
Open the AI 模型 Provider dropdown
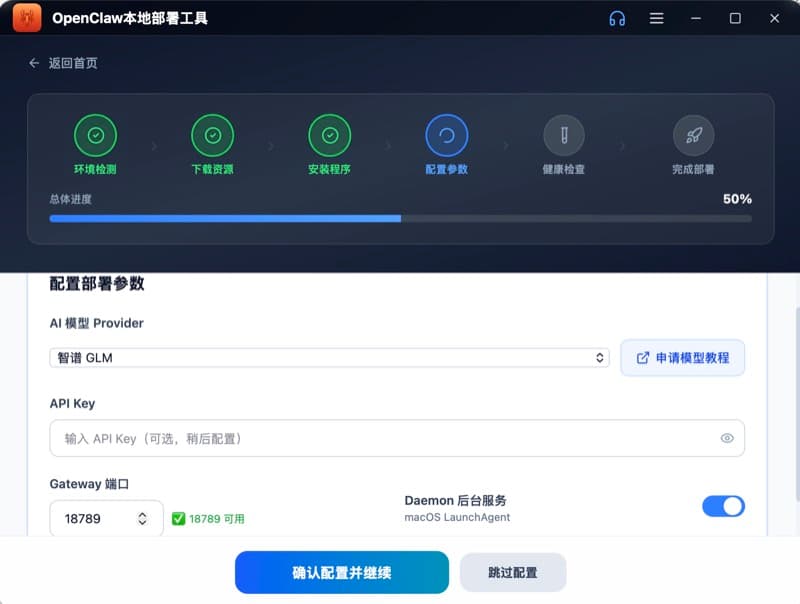330,357
